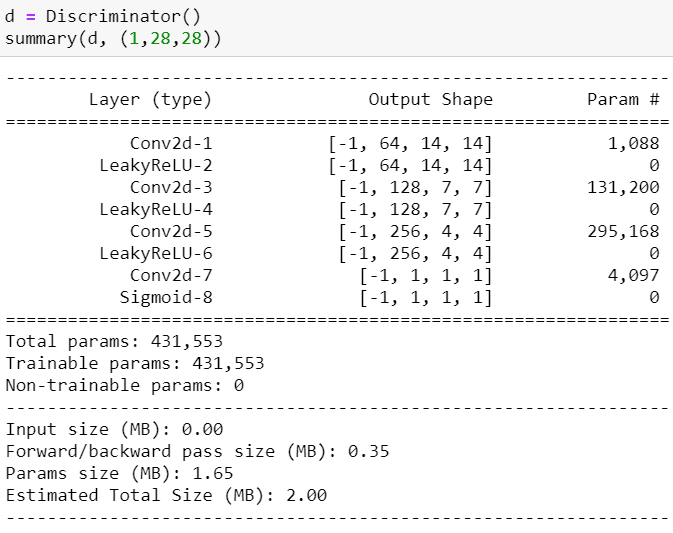
Task: Click the parameter count 131,200
Action: (623, 188)
